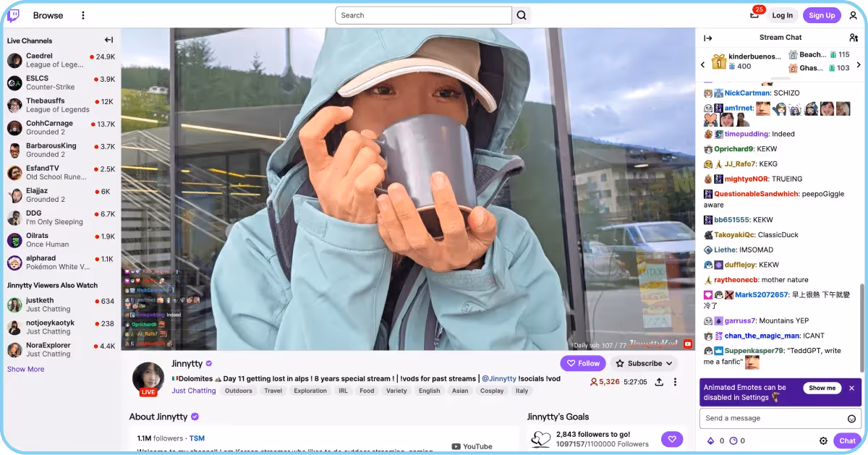This screenshot has height=455, width=868.
Task: Open the community points Bits icon
Action: coord(712,440)
